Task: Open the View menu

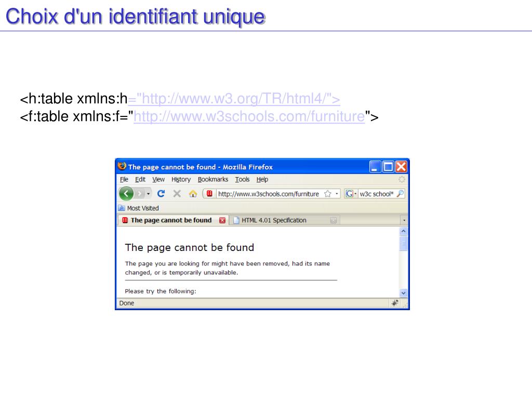Action: (x=158, y=179)
